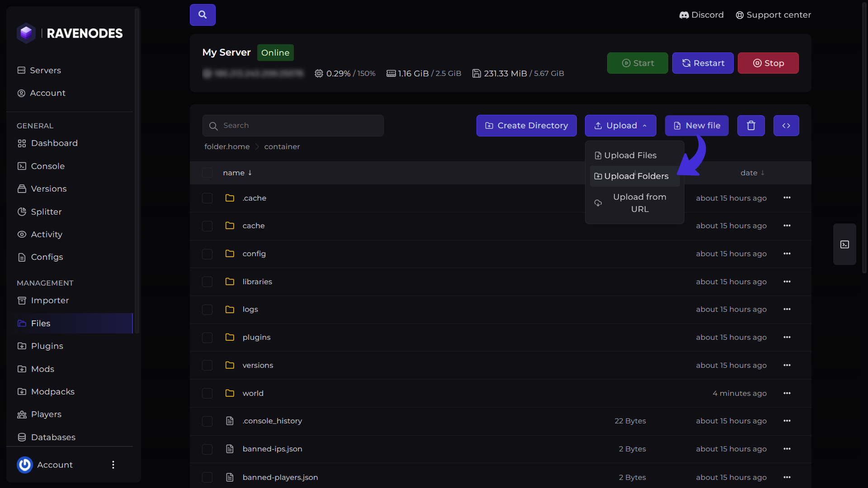The width and height of the screenshot is (868, 488).
Task: Check the box for world folder
Action: (x=207, y=393)
